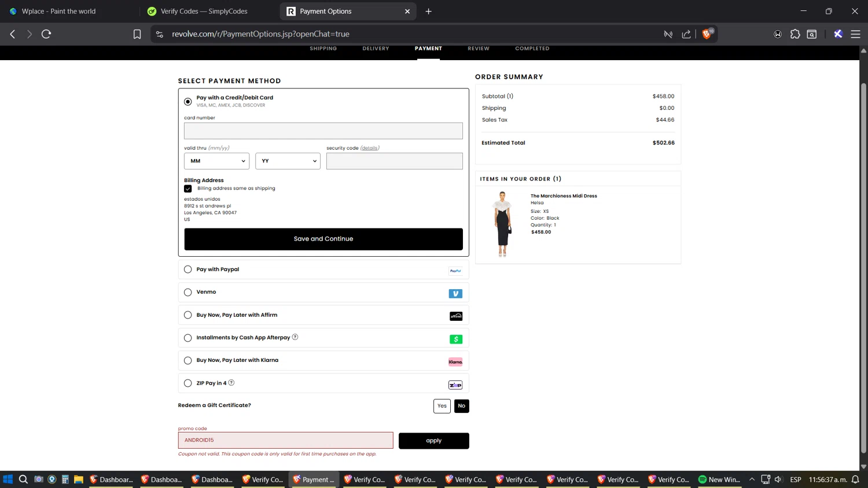Click the card number input field
The image size is (868, 488).
tap(323, 131)
